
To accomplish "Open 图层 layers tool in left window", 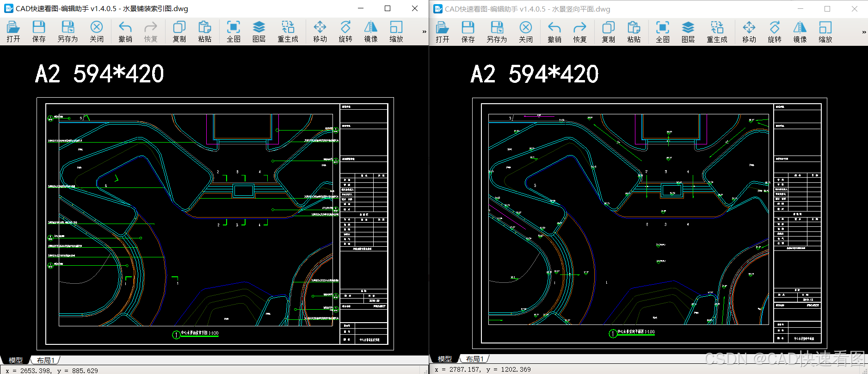I will click(x=259, y=31).
